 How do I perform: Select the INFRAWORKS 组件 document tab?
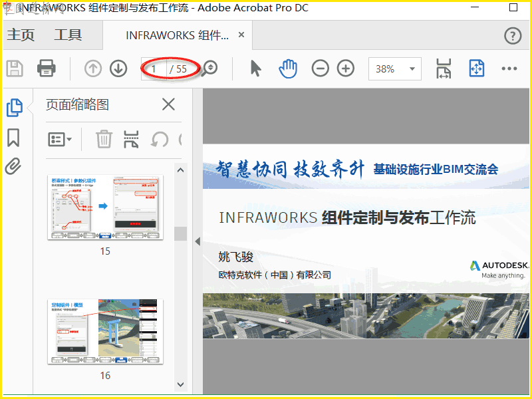click(177, 35)
